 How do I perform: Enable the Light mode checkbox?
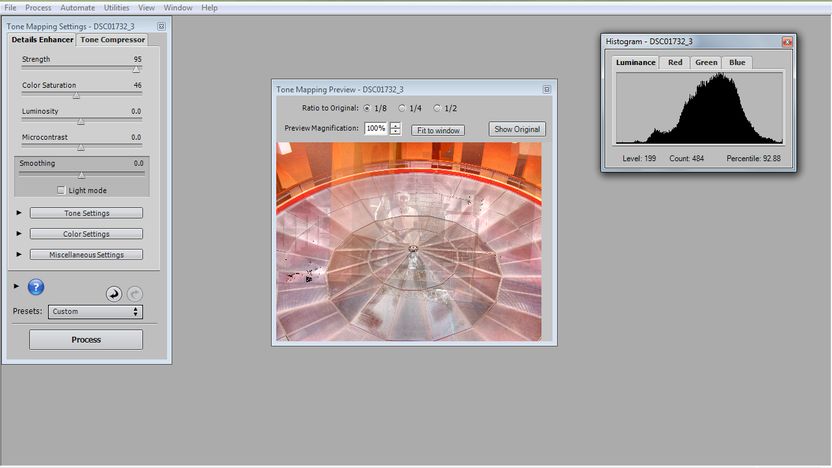point(61,190)
